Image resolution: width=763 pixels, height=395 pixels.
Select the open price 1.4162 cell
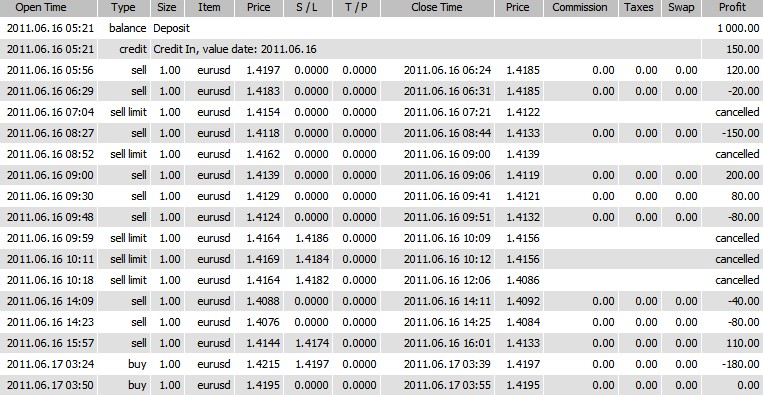click(x=263, y=154)
